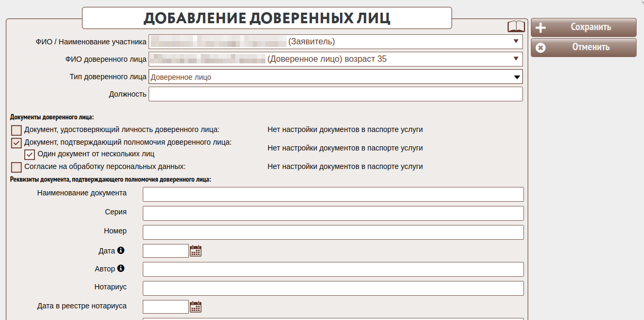Image resolution: width=644 pixels, height=320 pixels.
Task: Enable Документ, удостоверяющий личность checkbox
Action: point(16,130)
